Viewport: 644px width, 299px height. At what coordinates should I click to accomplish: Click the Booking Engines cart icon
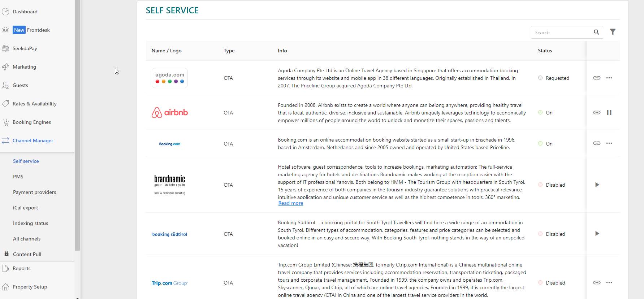(5, 122)
